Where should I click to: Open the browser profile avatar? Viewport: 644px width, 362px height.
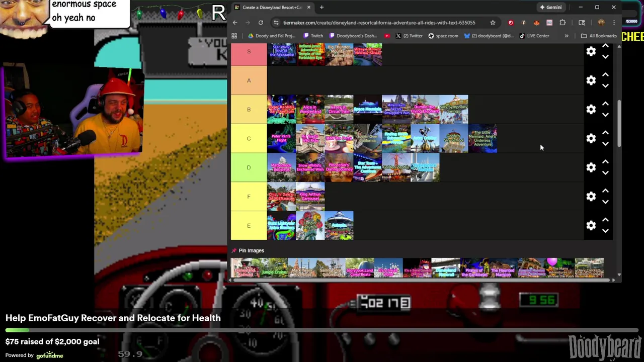tap(601, 23)
